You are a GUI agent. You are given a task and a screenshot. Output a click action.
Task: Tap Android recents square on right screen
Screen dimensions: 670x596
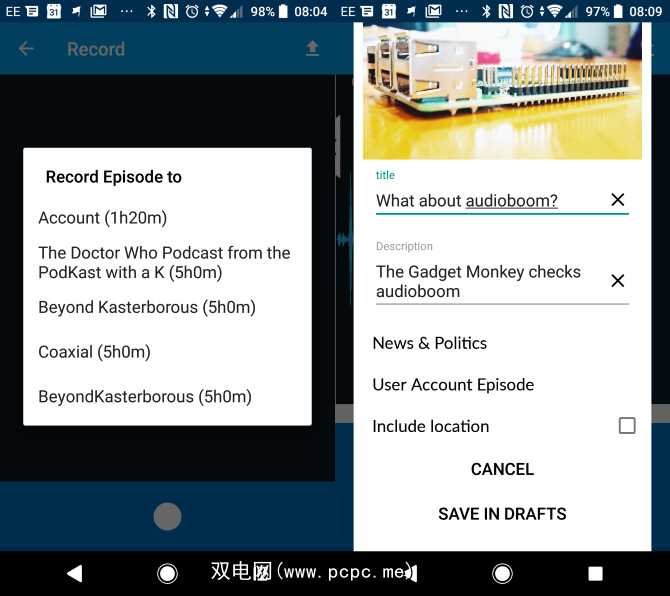[x=595, y=573]
